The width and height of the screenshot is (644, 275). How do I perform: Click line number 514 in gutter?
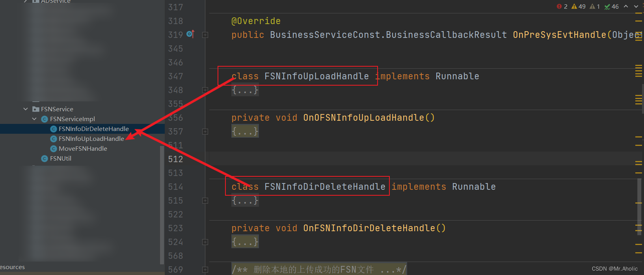[x=175, y=187]
